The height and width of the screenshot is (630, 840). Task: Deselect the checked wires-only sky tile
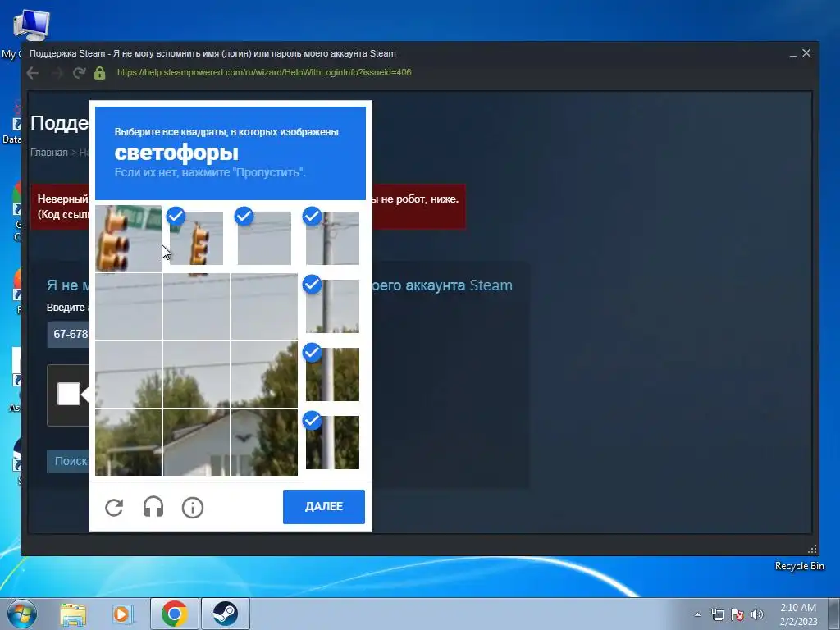point(264,239)
